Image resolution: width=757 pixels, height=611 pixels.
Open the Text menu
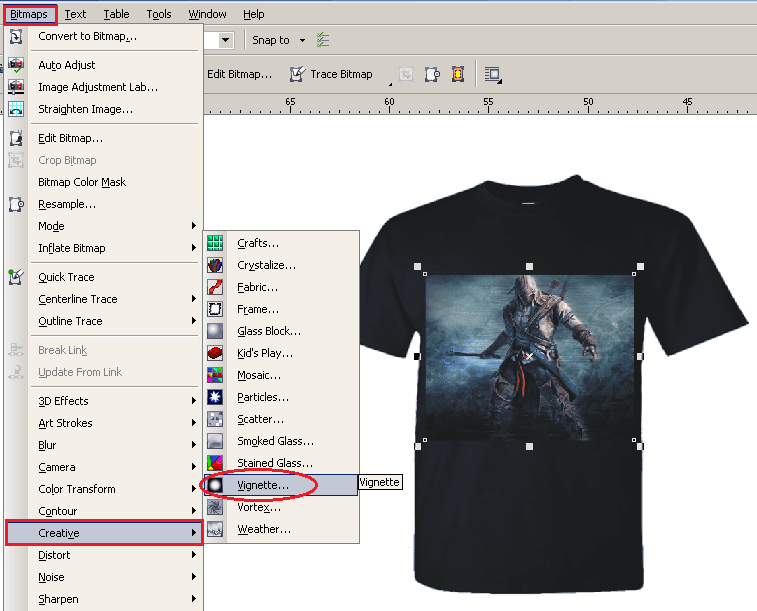[75, 14]
